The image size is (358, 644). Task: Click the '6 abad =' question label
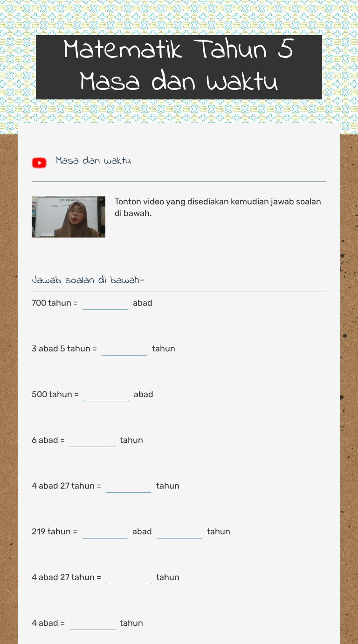coord(48,440)
